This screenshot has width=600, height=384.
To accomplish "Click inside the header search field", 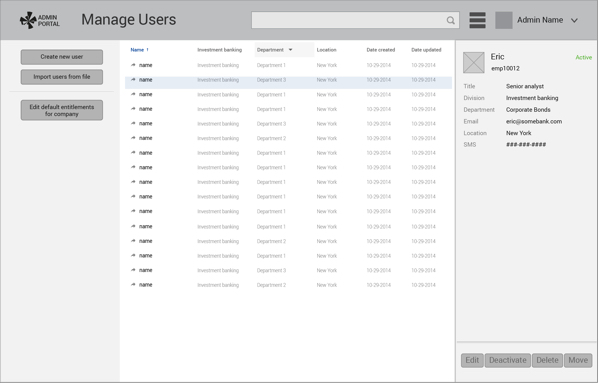I will point(355,20).
